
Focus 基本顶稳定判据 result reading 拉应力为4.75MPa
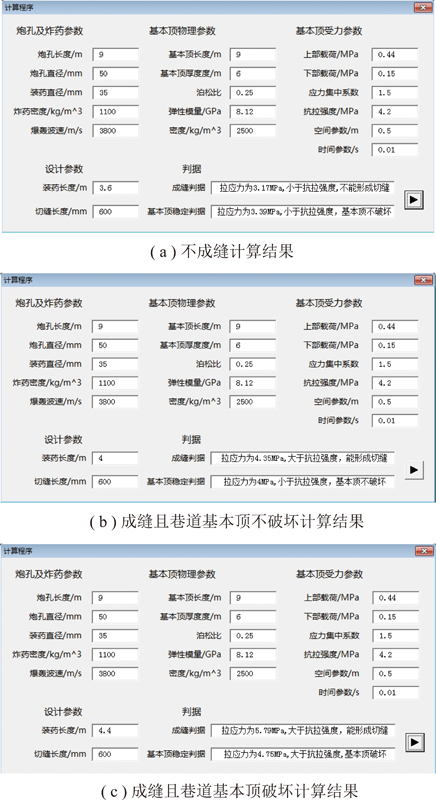[303, 754]
